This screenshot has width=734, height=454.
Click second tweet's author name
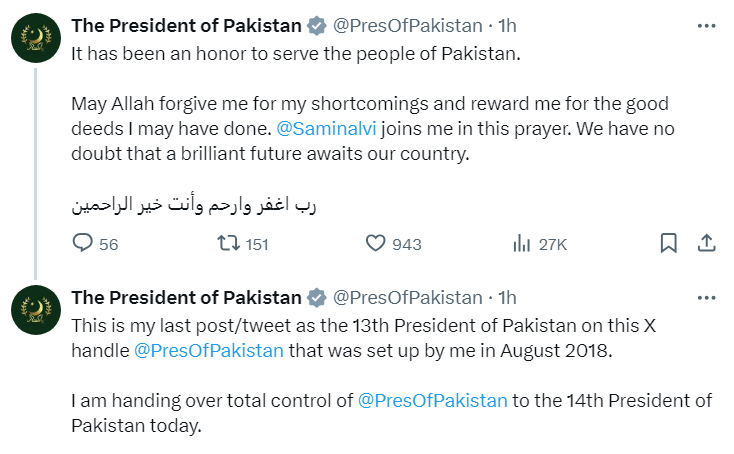186,297
